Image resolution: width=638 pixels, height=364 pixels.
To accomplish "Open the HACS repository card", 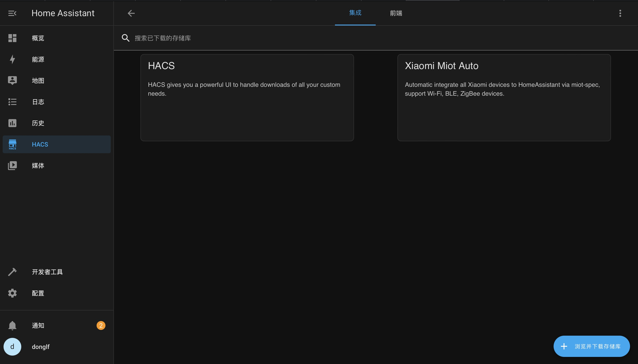I will (247, 97).
